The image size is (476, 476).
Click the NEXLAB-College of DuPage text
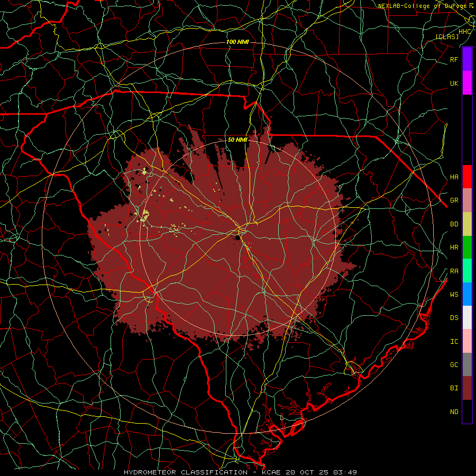(422, 6)
